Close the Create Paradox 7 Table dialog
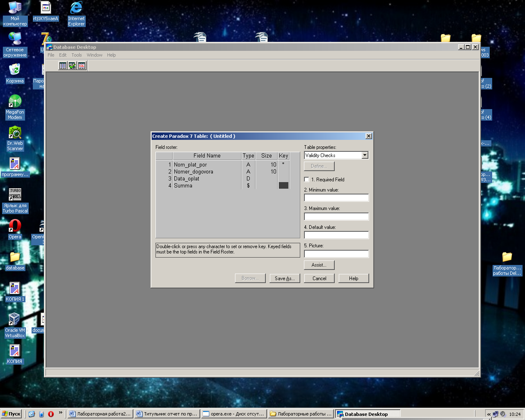Image resolution: width=525 pixels, height=420 pixels. tap(369, 136)
